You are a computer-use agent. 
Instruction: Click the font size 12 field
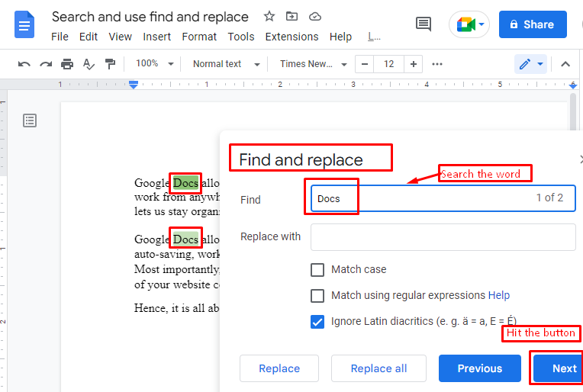pyautogui.click(x=389, y=64)
